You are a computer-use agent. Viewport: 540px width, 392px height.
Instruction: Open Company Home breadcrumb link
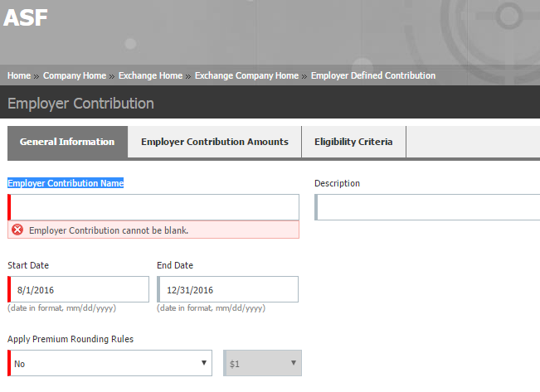75,75
